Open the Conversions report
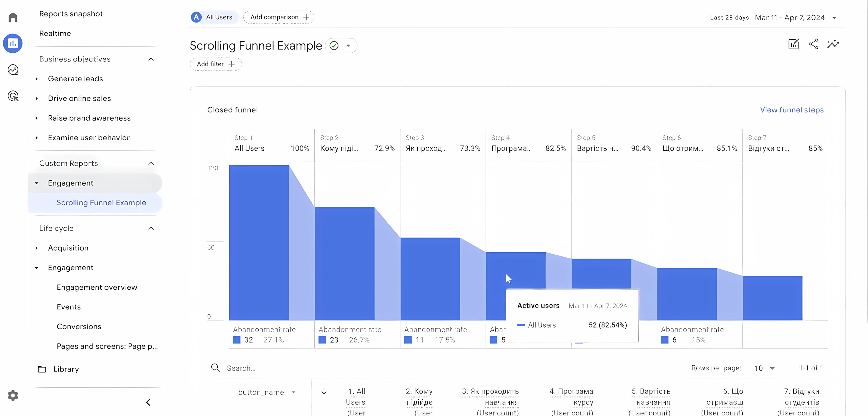Image resolution: width=868 pixels, height=416 pixels. pos(79,326)
